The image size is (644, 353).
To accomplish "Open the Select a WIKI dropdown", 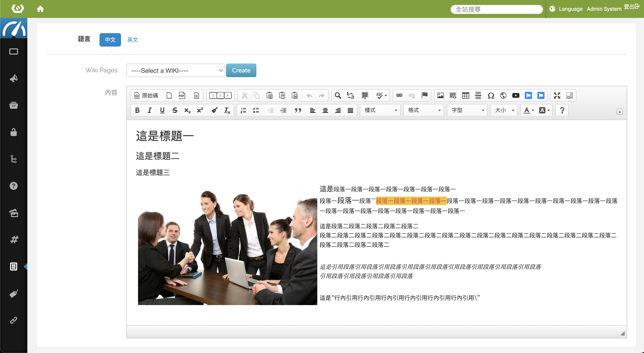I will tap(175, 71).
